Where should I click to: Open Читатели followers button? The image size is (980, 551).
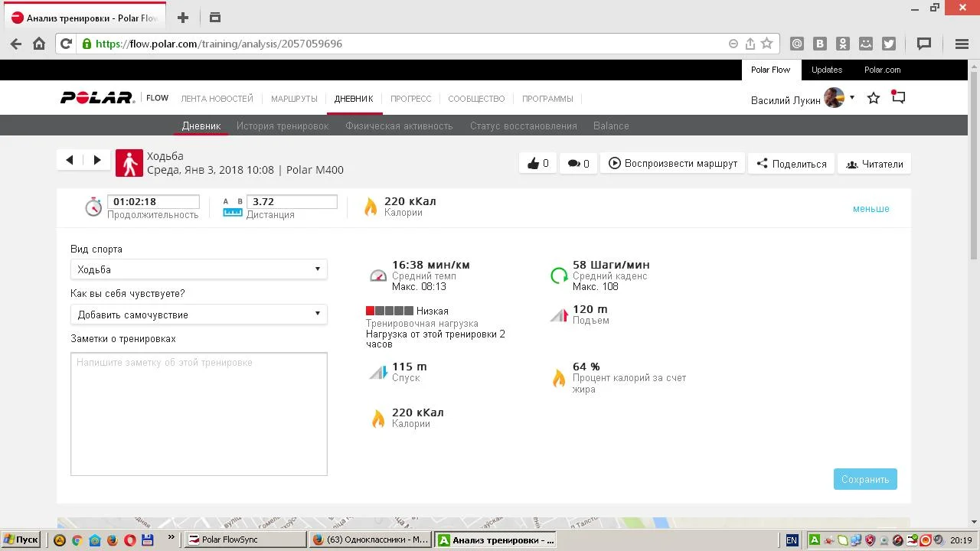click(874, 163)
